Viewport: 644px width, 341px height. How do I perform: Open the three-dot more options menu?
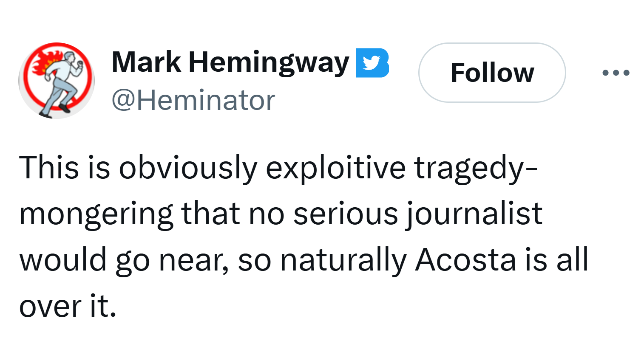[x=616, y=73]
